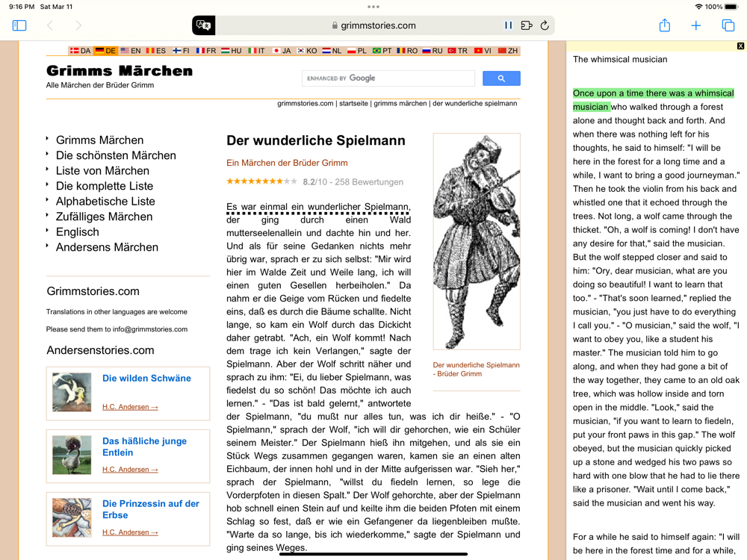Switch language to PL Polish
747x560 pixels.
357,51
